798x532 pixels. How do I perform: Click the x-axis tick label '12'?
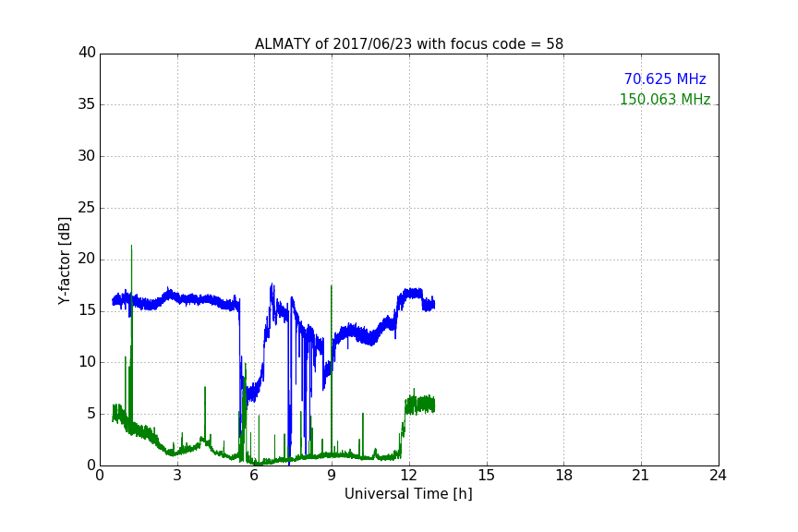click(x=409, y=476)
